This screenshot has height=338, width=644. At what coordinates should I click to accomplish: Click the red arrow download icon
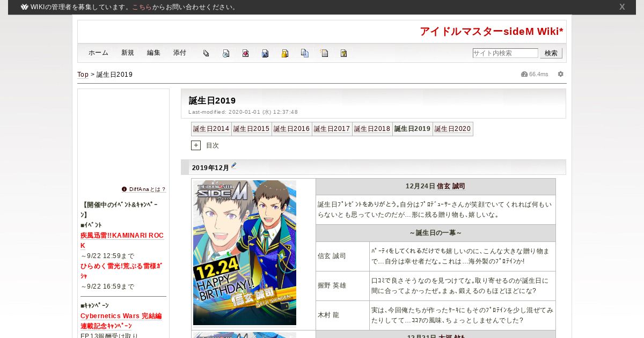245,53
